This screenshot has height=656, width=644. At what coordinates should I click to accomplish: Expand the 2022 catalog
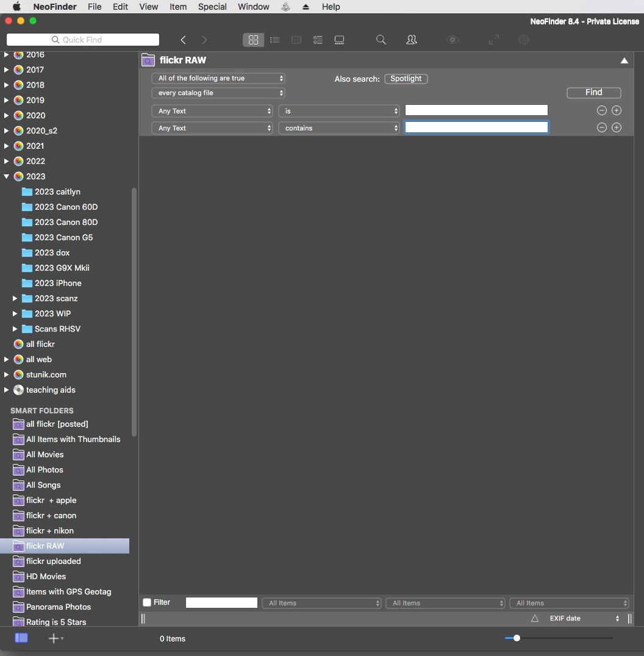pos(6,161)
